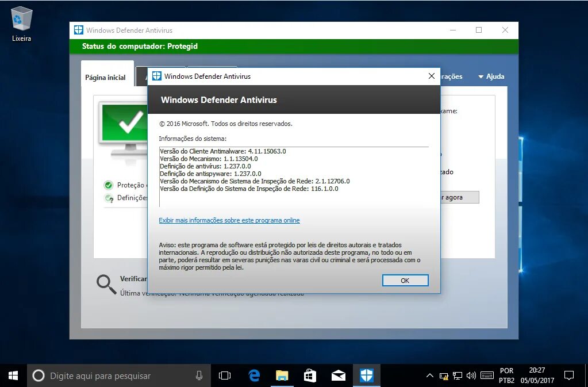Close the Windows Defender Antivirus about dialog
The image size is (588, 387).
click(431, 76)
